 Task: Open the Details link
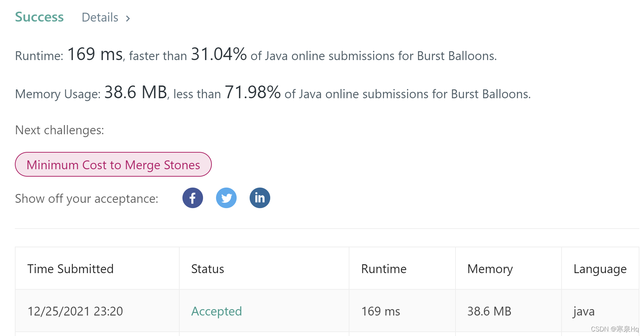click(x=100, y=17)
